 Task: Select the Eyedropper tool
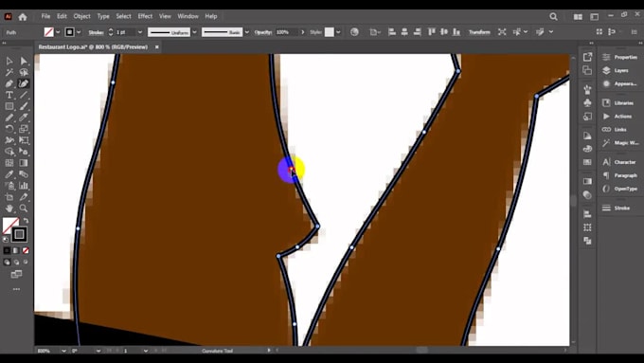pos(9,173)
